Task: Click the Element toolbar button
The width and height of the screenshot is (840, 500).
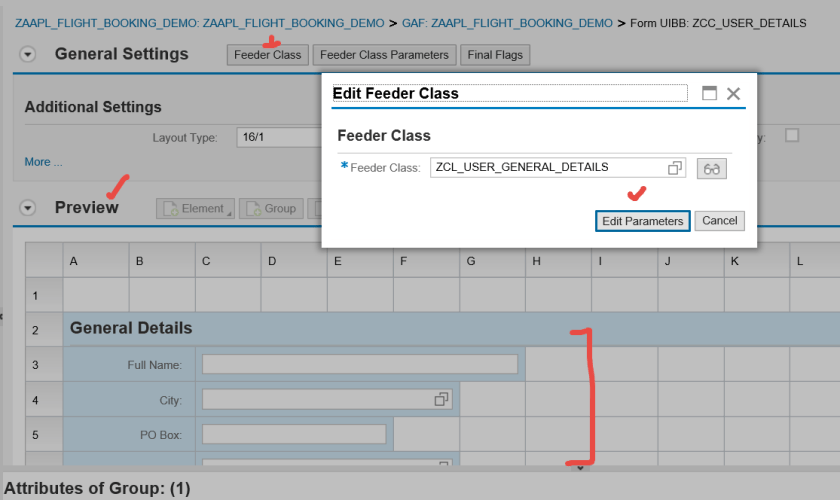Action: coord(194,209)
